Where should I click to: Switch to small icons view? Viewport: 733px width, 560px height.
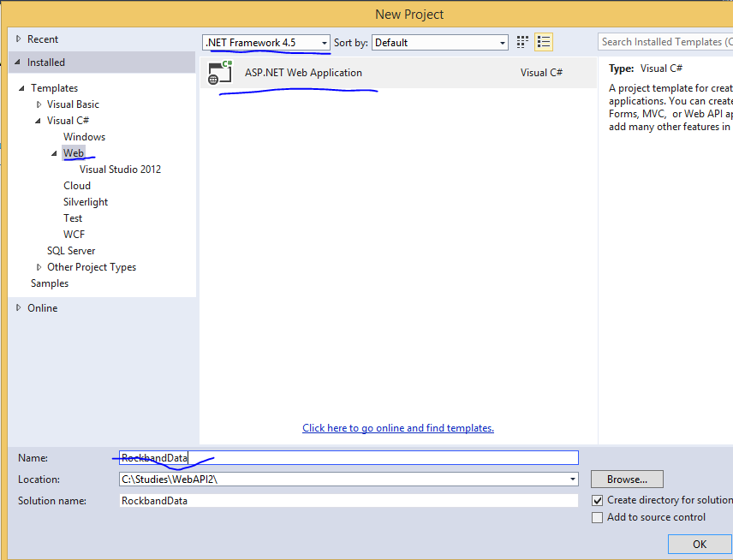pyautogui.click(x=523, y=42)
